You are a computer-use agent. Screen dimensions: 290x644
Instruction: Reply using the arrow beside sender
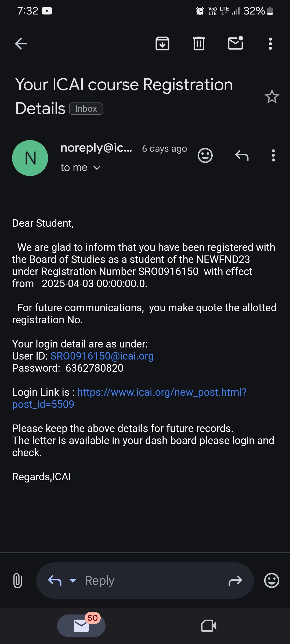[x=242, y=155]
